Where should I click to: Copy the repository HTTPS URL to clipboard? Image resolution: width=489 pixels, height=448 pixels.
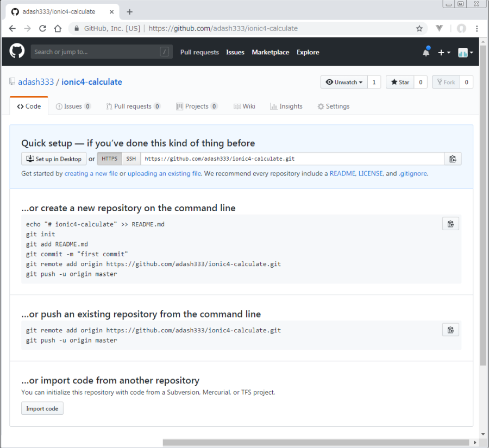tap(453, 159)
